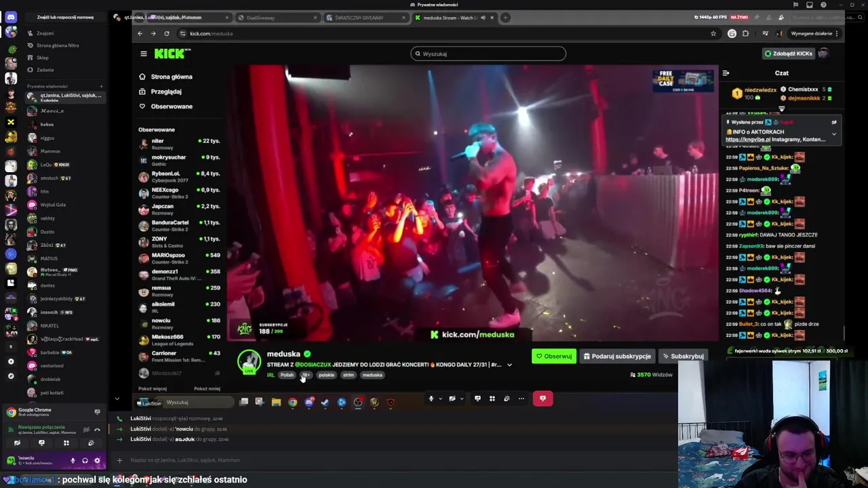Open a new browser tab
The width and height of the screenshot is (868, 488).
pos(505,18)
